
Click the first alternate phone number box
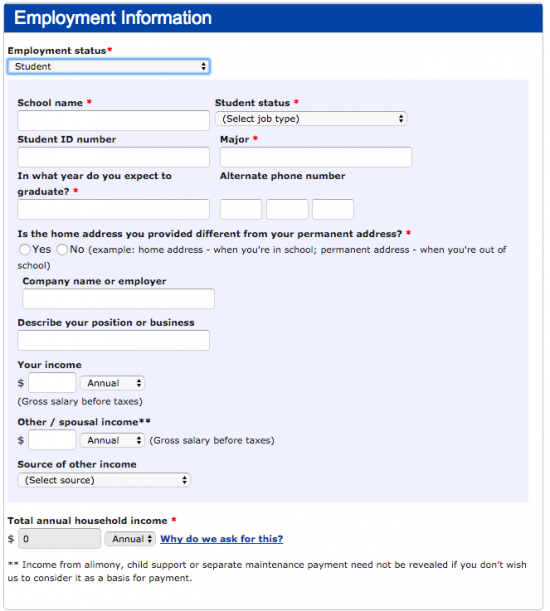point(241,209)
